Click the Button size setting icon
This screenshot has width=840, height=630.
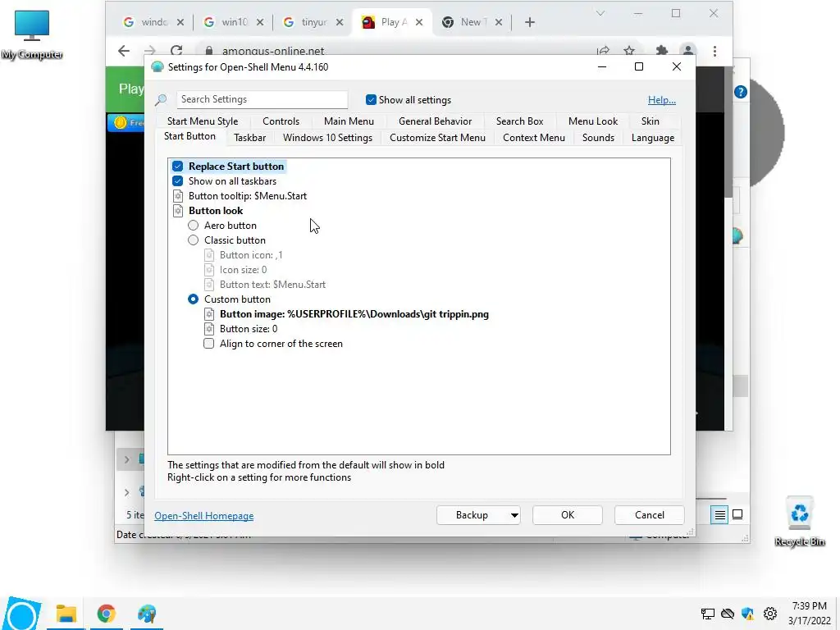(x=209, y=329)
